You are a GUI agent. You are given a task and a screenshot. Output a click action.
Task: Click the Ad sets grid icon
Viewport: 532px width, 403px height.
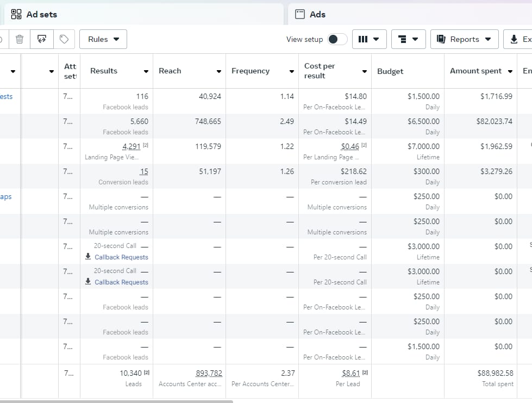16,14
